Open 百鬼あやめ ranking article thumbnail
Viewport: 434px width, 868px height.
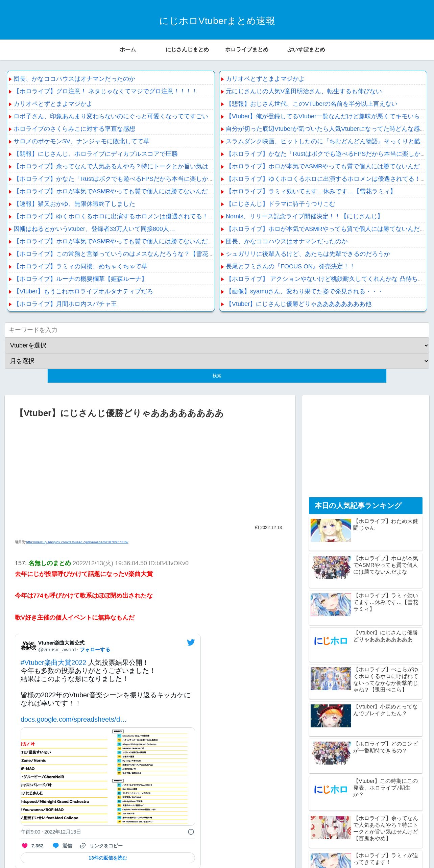tap(331, 827)
